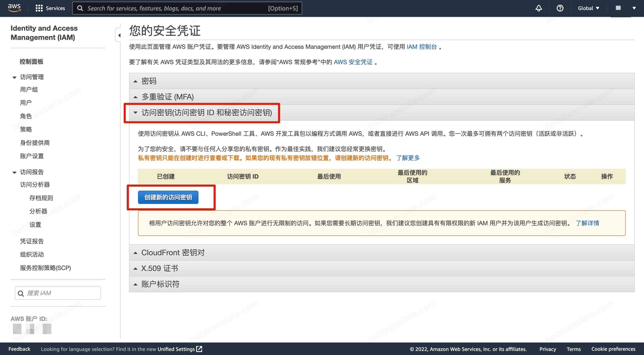Expand the CloudFront 密钥对 section
Screen dimensions: 644x355
382,253
